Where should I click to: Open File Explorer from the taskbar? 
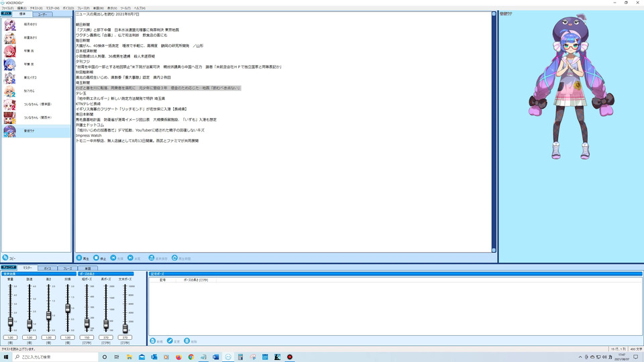[x=129, y=357]
